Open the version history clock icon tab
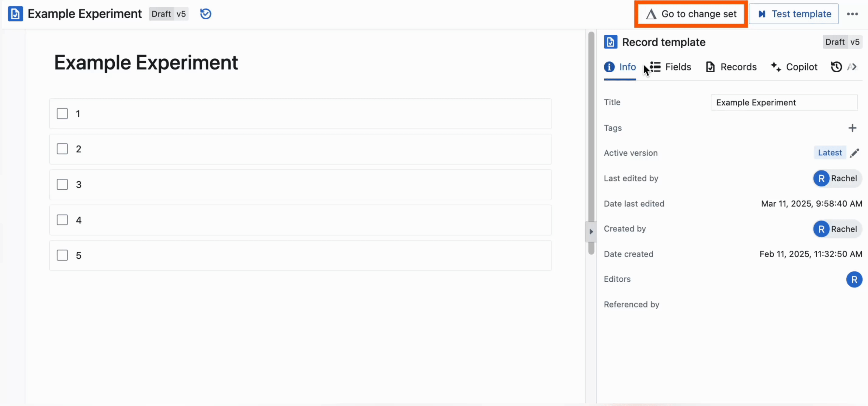868x406 pixels. point(836,67)
